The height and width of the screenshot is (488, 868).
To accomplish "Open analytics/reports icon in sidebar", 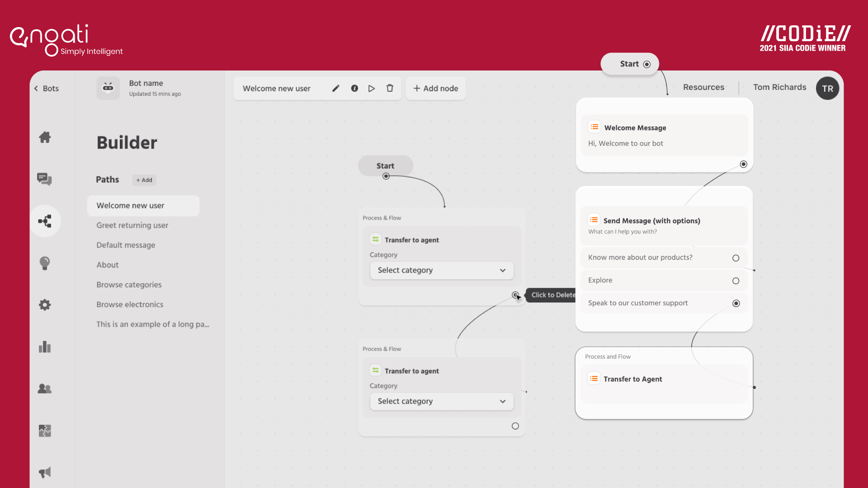I will click(45, 347).
